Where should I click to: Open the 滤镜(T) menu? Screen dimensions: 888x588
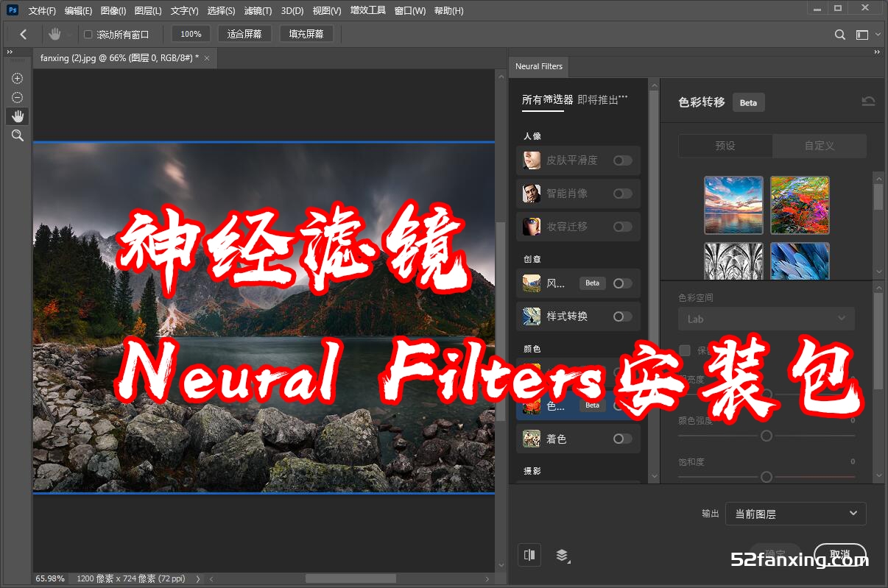click(258, 11)
